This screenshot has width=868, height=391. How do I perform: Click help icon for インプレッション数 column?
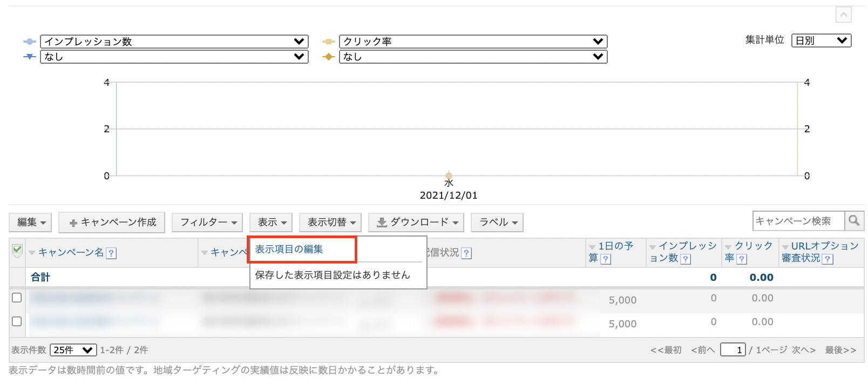pos(686,259)
